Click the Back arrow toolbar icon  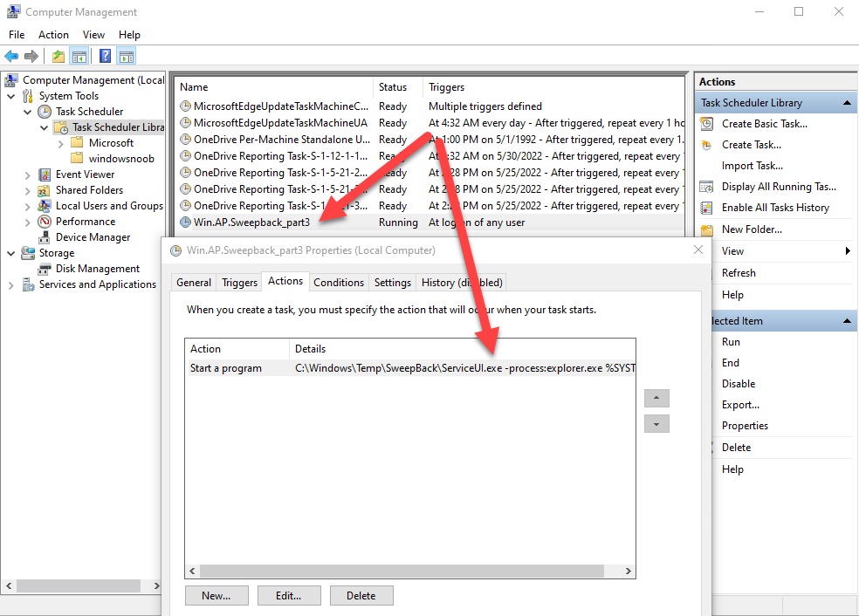click(x=11, y=56)
